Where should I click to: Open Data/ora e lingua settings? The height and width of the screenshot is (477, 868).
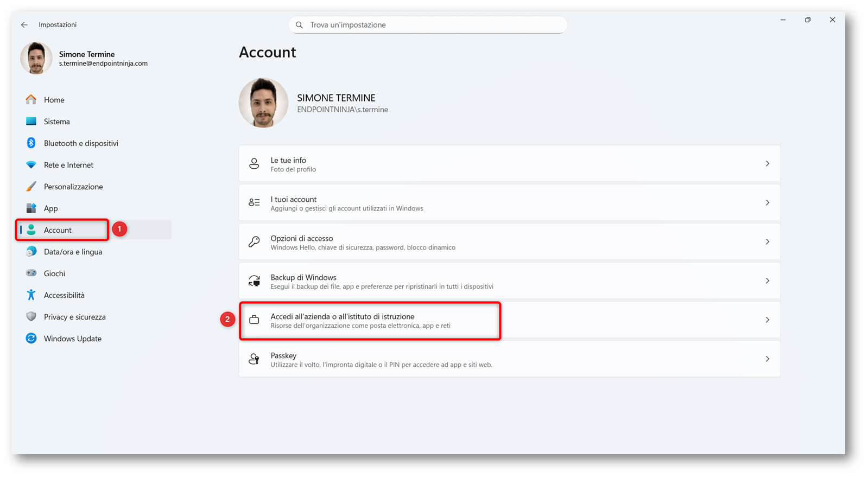click(x=73, y=252)
